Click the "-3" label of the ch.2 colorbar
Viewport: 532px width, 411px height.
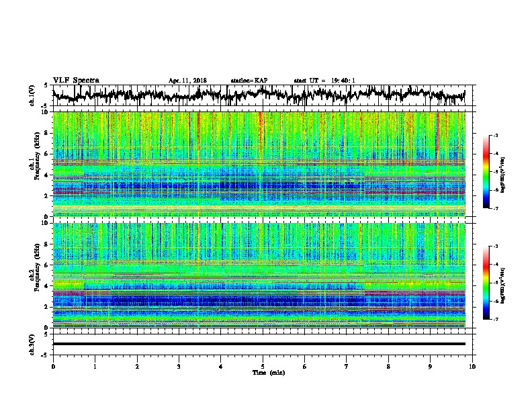[496, 246]
